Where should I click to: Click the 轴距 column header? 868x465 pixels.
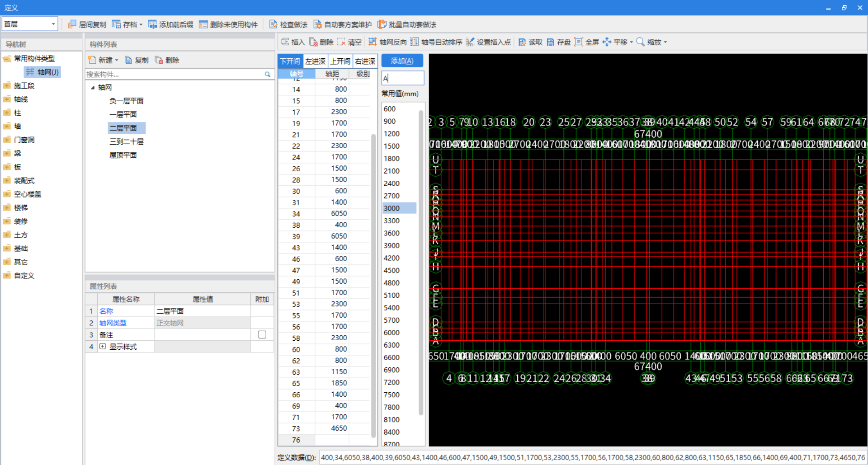(x=332, y=74)
